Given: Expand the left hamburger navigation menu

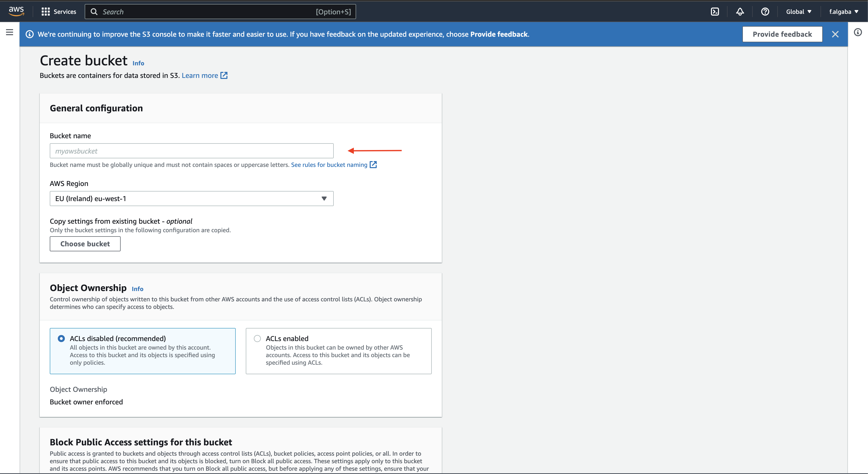Looking at the screenshot, I should [x=10, y=32].
